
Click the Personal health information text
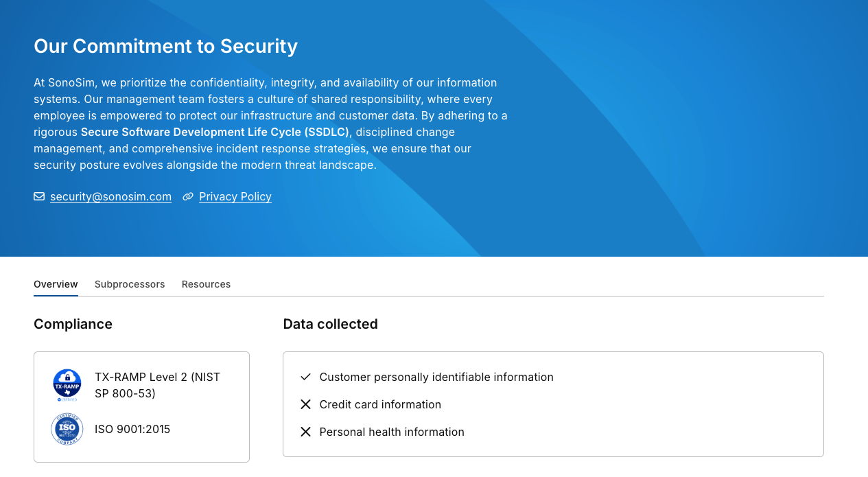pos(392,432)
